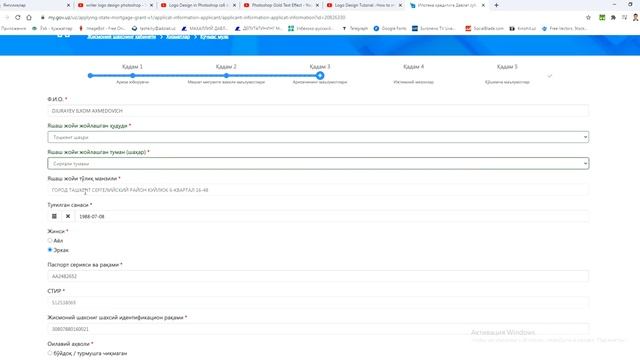The height and width of the screenshot is (360, 640).
Task: Click the Қадам 2 step marker
Action: click(x=226, y=76)
